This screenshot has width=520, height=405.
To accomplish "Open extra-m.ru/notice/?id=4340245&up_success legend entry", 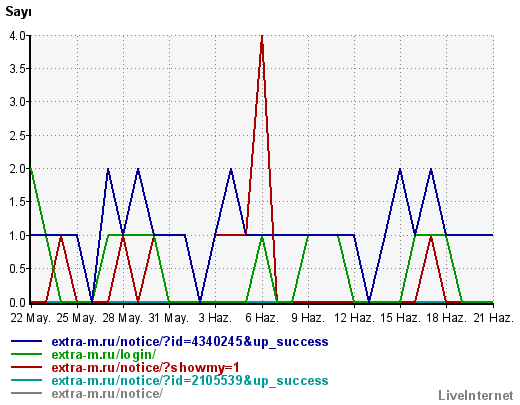I will tap(190, 342).
